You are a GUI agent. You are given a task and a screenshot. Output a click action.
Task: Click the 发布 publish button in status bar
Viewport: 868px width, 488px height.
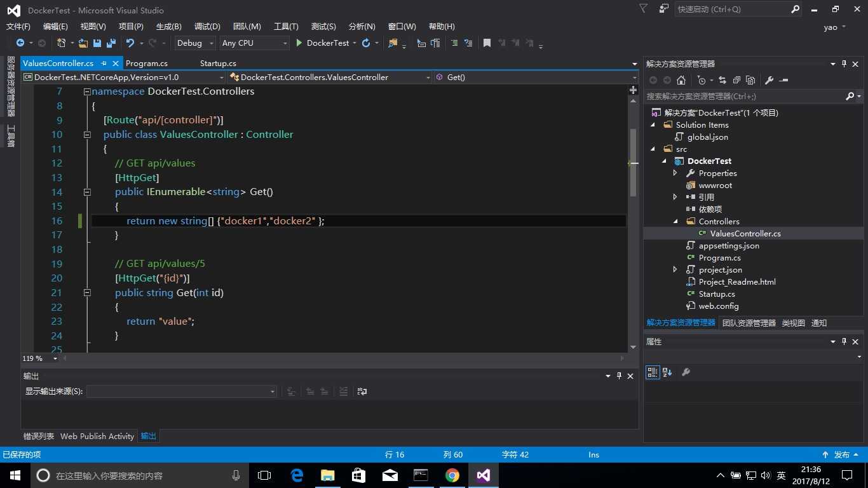tap(841, 454)
